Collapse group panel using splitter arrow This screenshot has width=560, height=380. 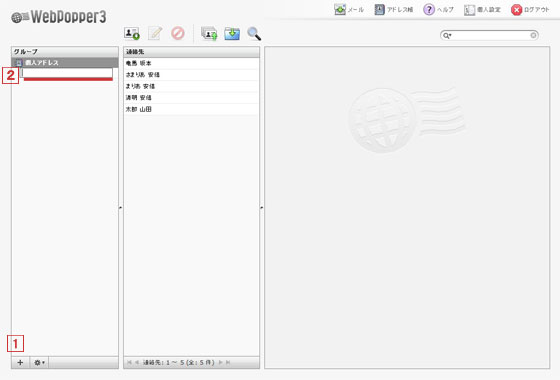coord(120,207)
